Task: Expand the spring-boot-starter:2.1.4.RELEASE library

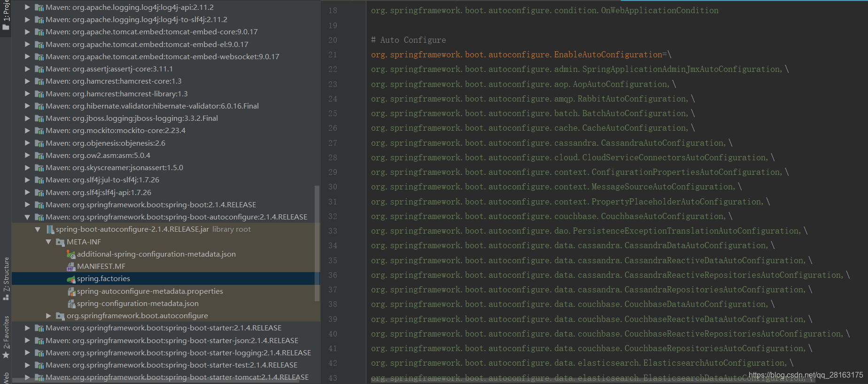Action: pos(27,328)
